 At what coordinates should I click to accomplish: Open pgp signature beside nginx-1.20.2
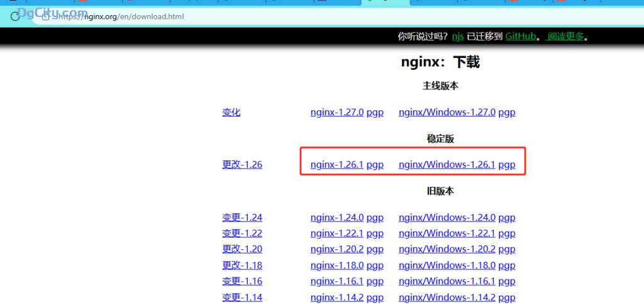[x=375, y=249]
